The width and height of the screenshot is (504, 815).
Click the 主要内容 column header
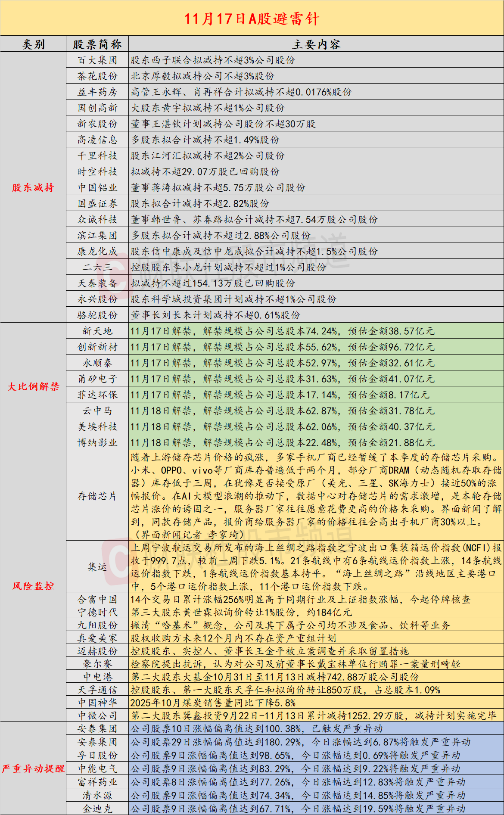(x=316, y=44)
